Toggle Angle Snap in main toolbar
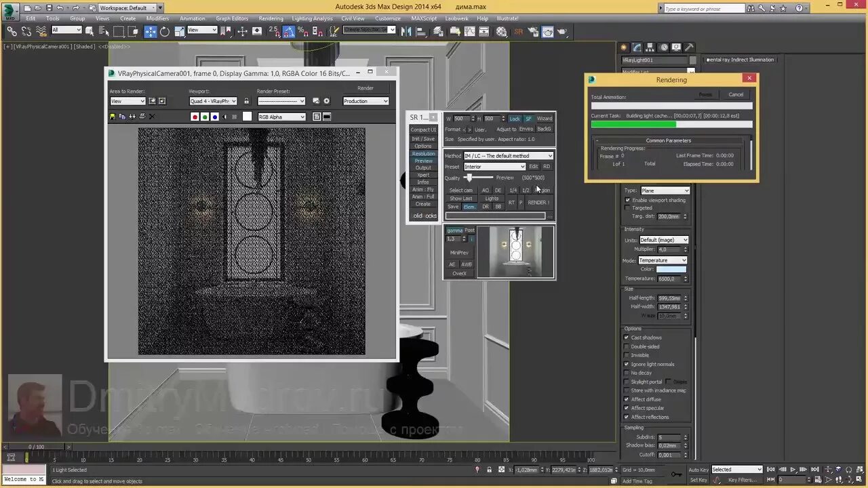Image resolution: width=868 pixels, height=488 pixels. [x=289, y=31]
